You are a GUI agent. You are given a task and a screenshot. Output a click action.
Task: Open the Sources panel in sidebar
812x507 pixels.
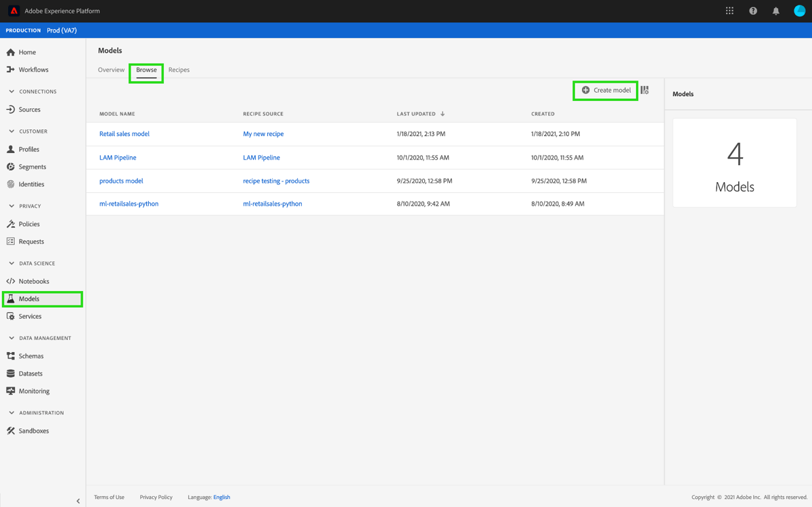[x=30, y=109]
